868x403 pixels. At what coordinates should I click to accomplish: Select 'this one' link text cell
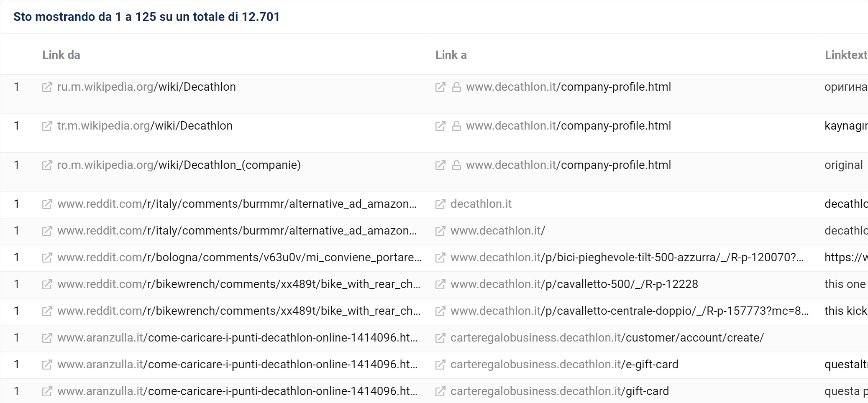point(845,284)
